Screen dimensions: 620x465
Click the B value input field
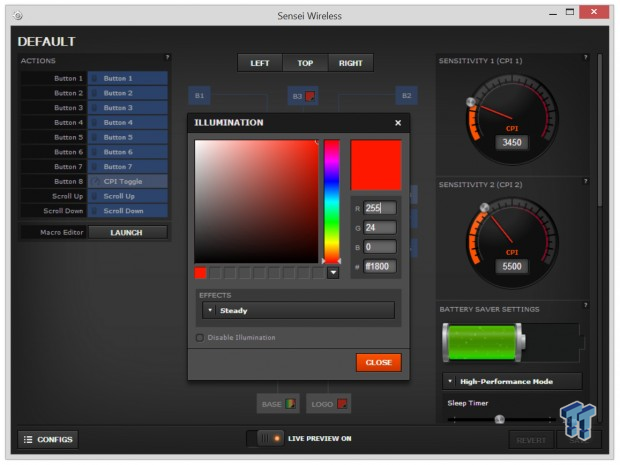[380, 247]
